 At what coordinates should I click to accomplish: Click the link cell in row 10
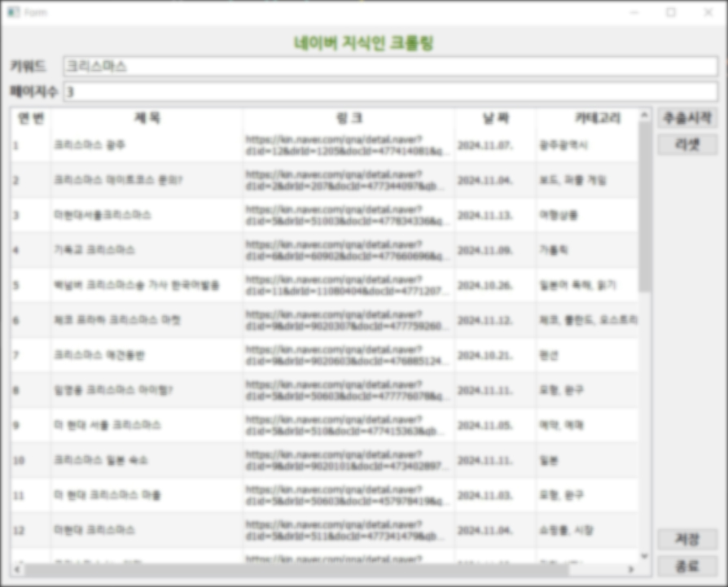tap(349, 460)
